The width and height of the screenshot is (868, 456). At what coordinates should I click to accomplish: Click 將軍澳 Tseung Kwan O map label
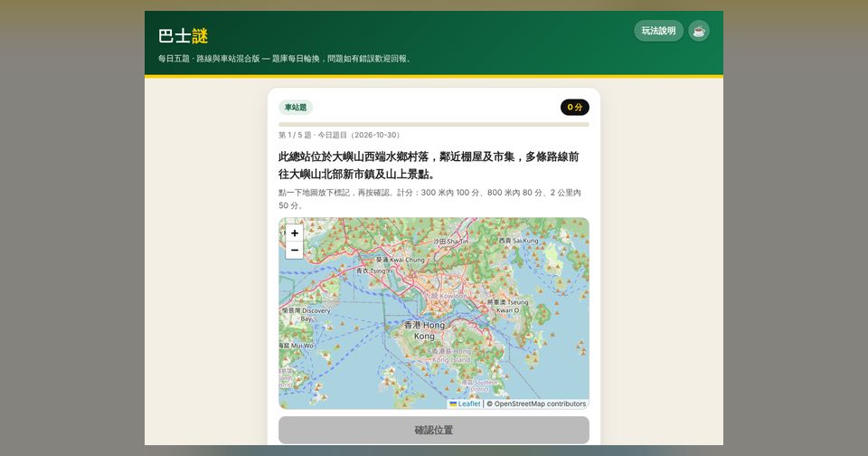[507, 306]
